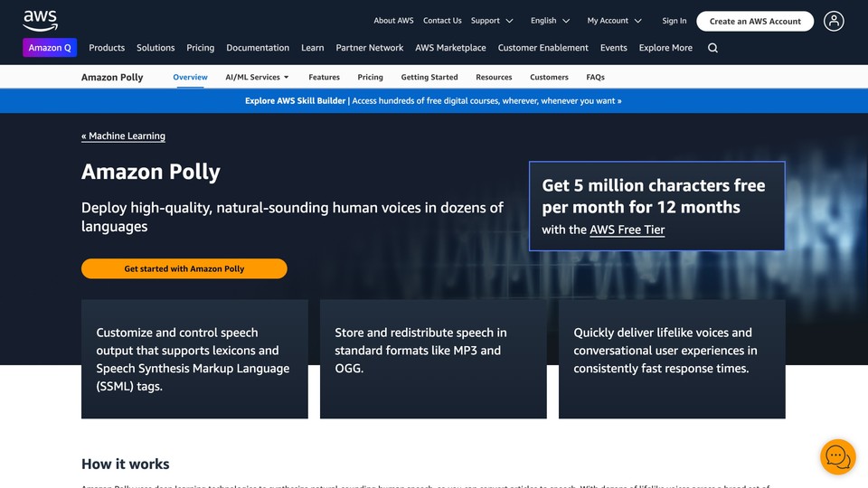Click the Amazon Polly subnav title

click(x=112, y=77)
